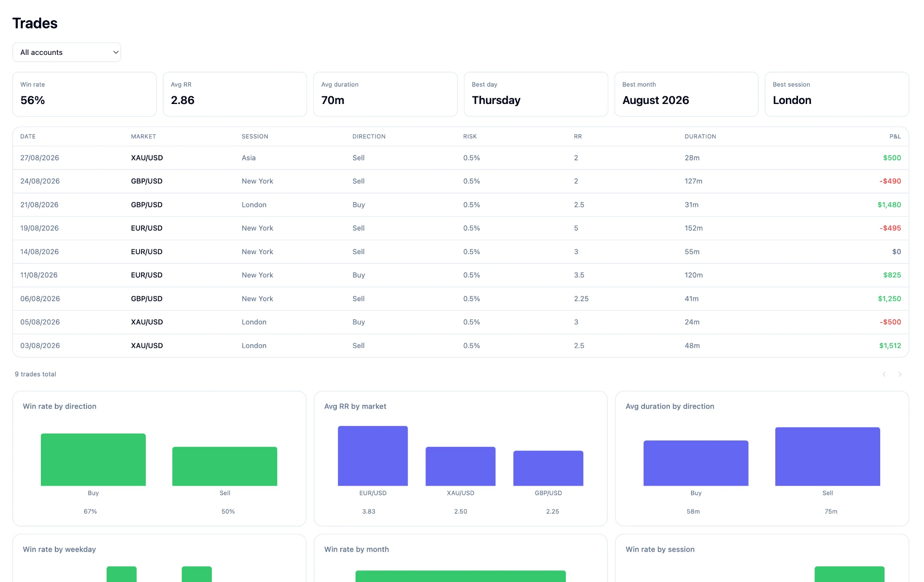The height and width of the screenshot is (582, 924).
Task: Click the GBP/USD bar in Avg RR chart
Action: click(x=548, y=468)
